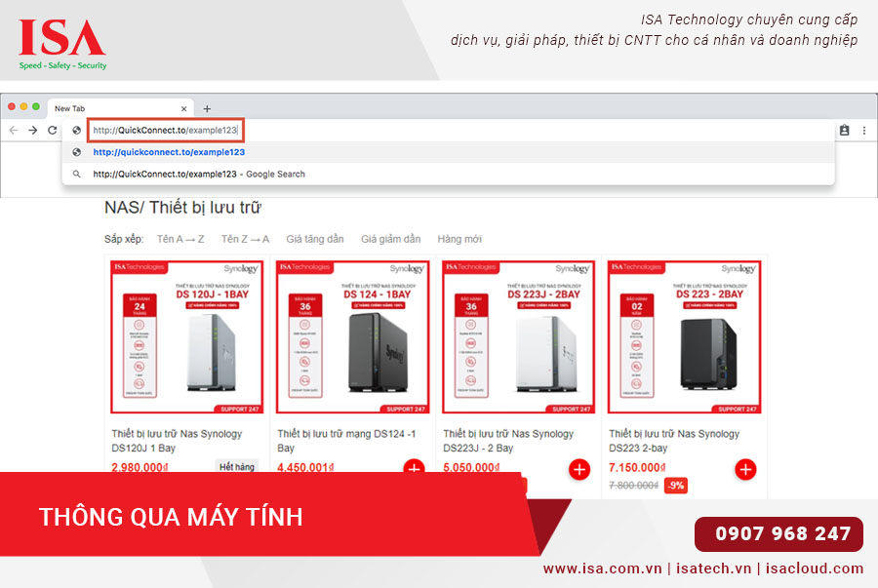The height and width of the screenshot is (588, 878).
Task: Add the DS223J to cart with the plus button
Action: coord(579,469)
